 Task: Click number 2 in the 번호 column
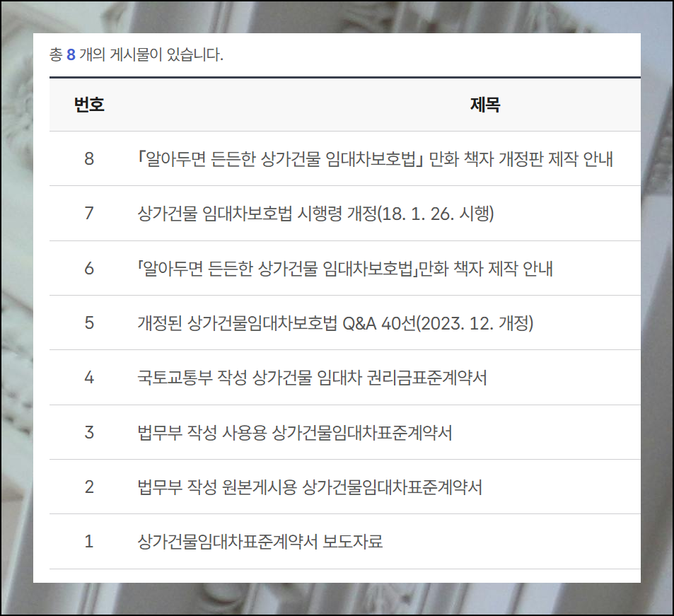click(89, 487)
